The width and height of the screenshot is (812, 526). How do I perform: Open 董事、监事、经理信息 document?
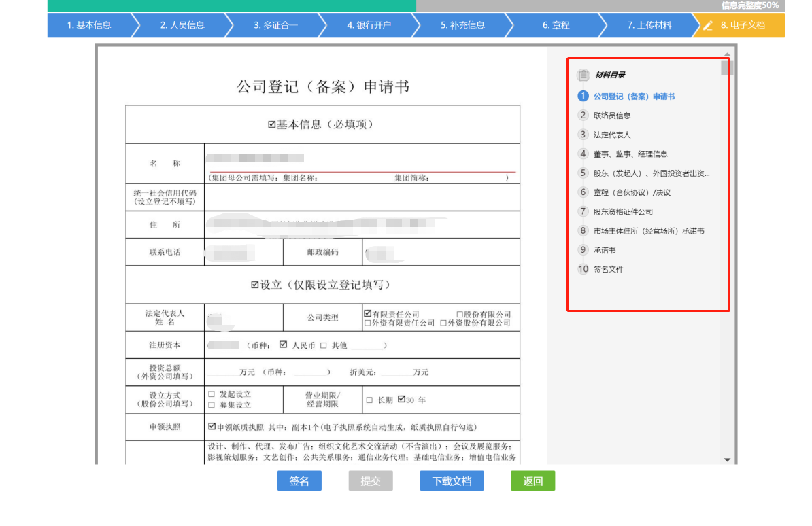click(x=630, y=154)
